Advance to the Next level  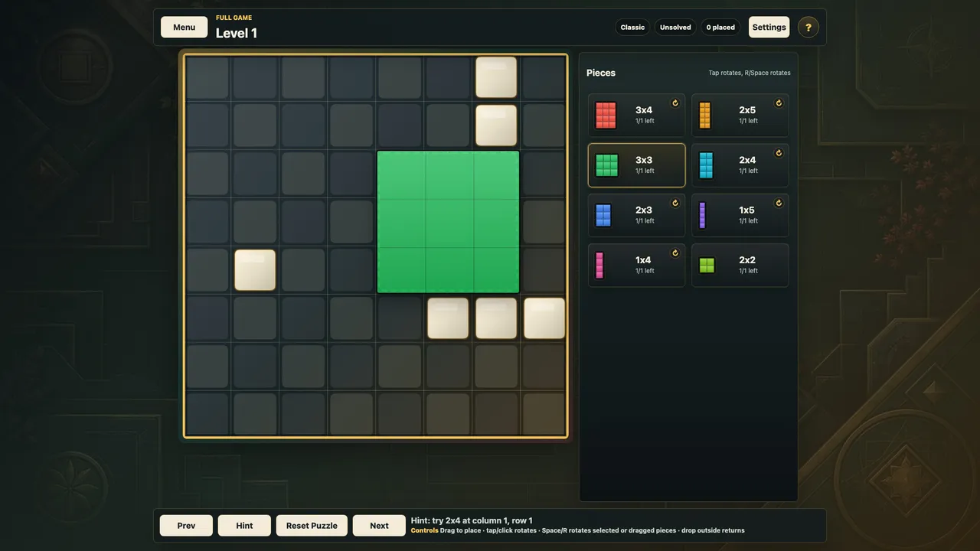(379, 526)
